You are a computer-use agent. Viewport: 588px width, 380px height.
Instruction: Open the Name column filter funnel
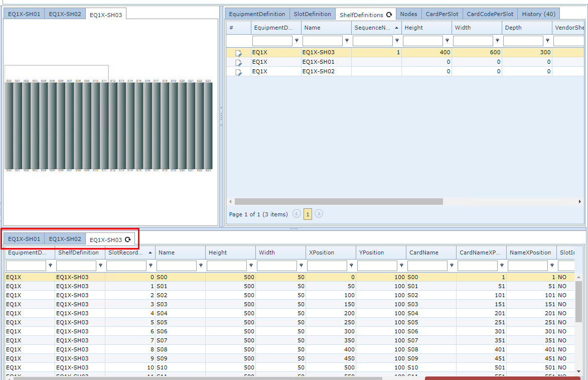[x=347, y=41]
